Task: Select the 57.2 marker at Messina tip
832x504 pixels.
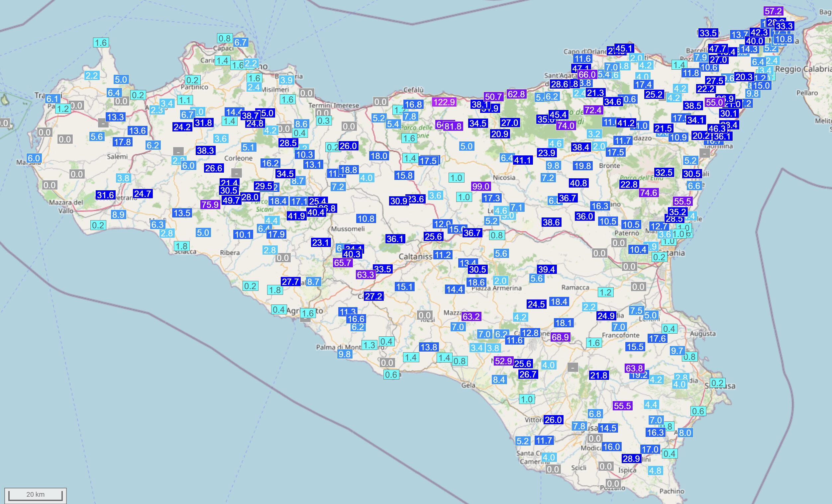Action: [773, 11]
